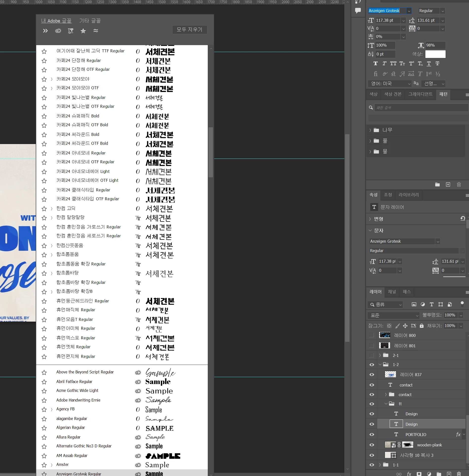Switch to 그레이디언트 tab
The width and height of the screenshot is (469, 476).
tap(420, 94)
